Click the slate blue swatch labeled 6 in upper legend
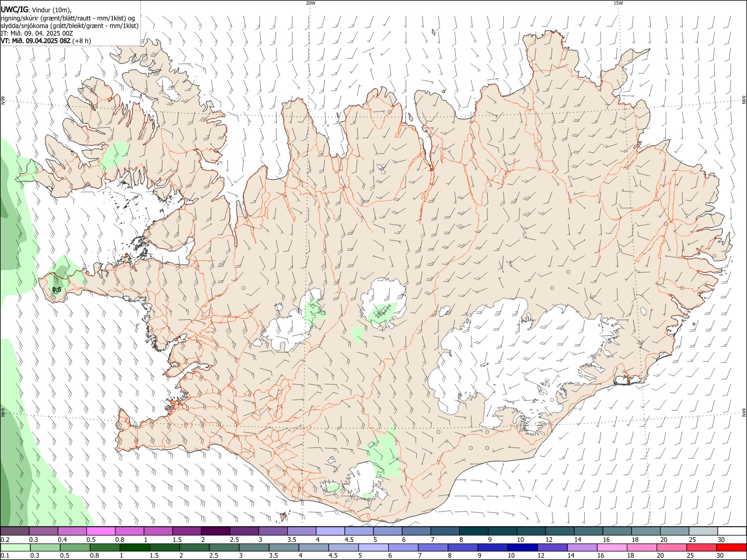Image resolution: width=747 pixels, height=560 pixels. click(x=416, y=531)
